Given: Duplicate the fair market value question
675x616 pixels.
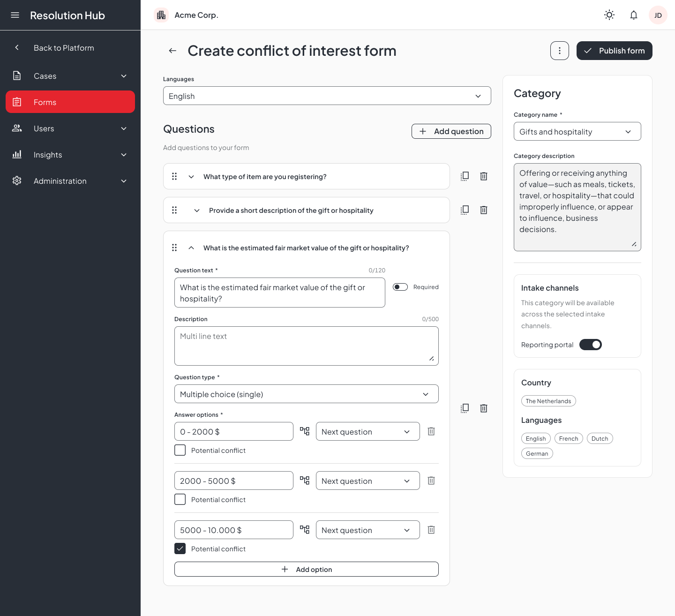Looking at the screenshot, I should (x=465, y=408).
